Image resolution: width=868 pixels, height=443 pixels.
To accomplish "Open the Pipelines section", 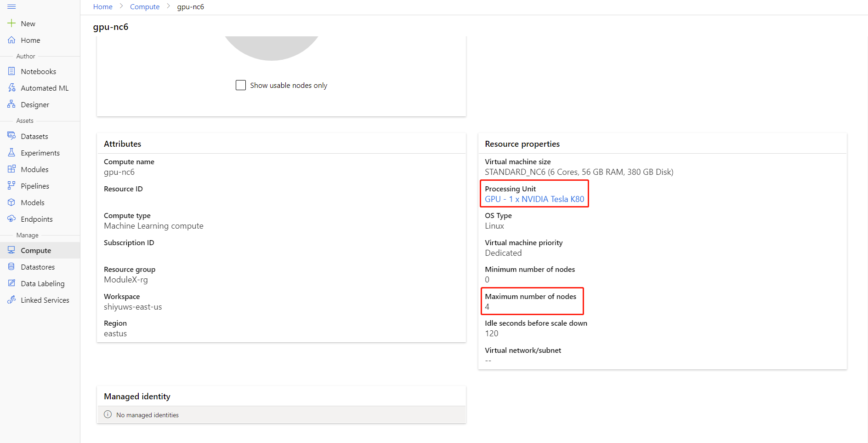I will 11,185.
